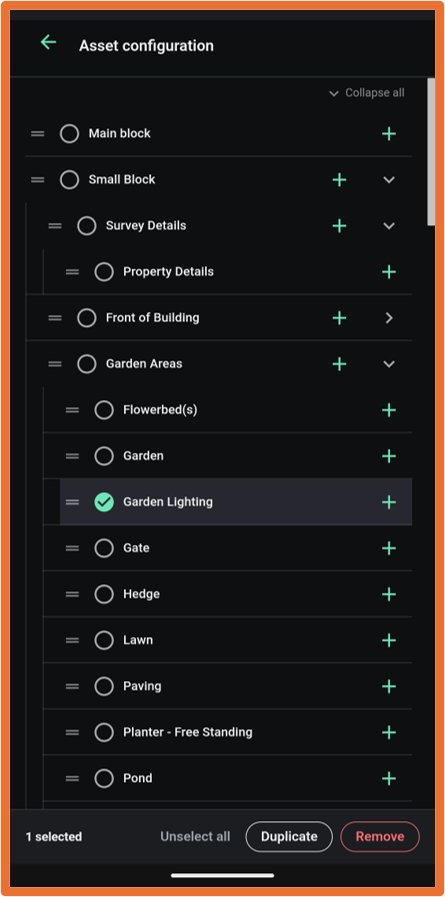Click drag handle beside Main block
The height and width of the screenshot is (897, 445).
(38, 134)
